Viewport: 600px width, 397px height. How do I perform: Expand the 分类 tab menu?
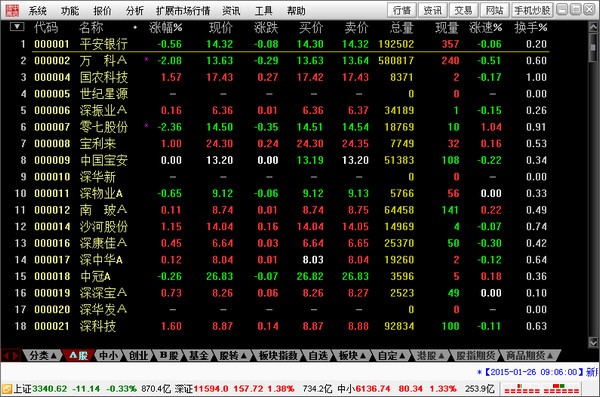coord(42,356)
